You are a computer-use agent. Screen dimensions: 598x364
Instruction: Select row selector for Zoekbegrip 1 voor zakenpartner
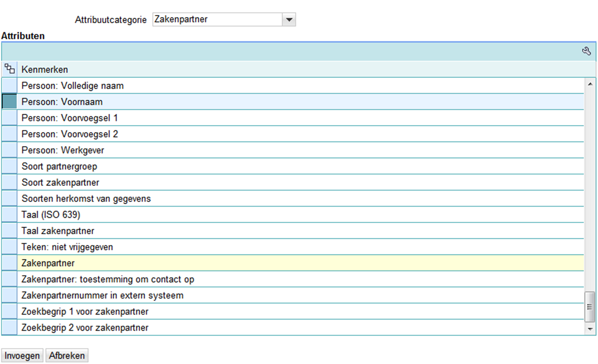click(9, 311)
